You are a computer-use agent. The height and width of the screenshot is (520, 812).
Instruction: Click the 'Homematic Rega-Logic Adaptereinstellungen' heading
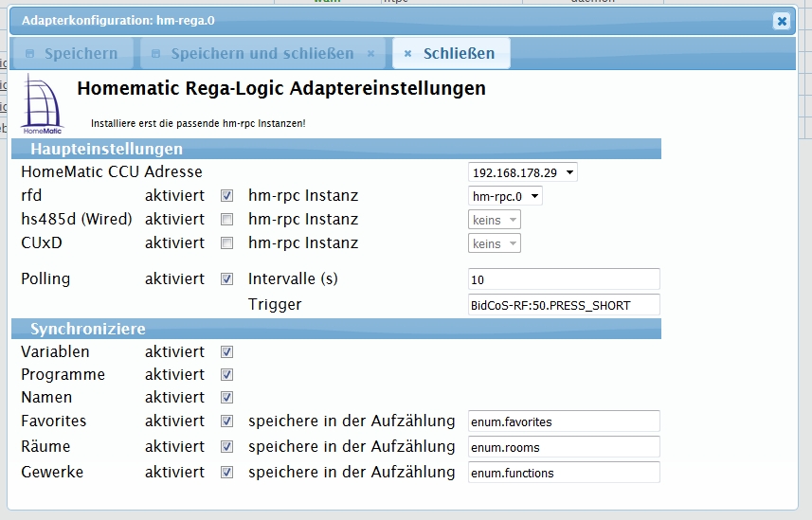coord(281,89)
